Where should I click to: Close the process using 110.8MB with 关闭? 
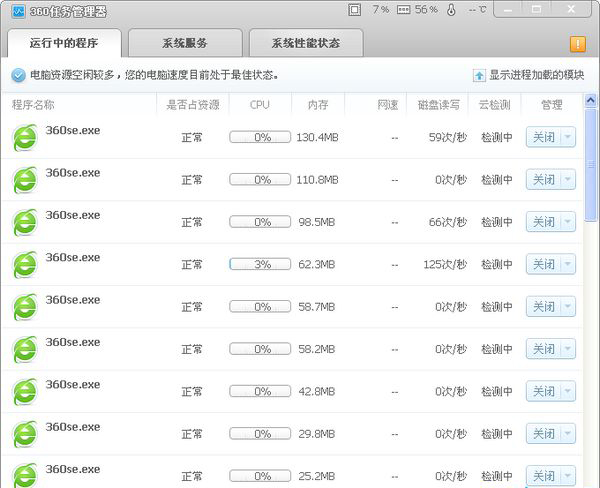click(x=544, y=179)
